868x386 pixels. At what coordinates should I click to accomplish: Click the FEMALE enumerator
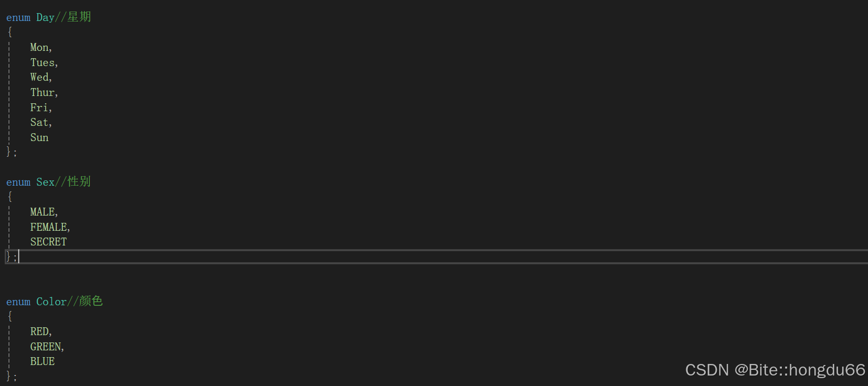(x=48, y=228)
